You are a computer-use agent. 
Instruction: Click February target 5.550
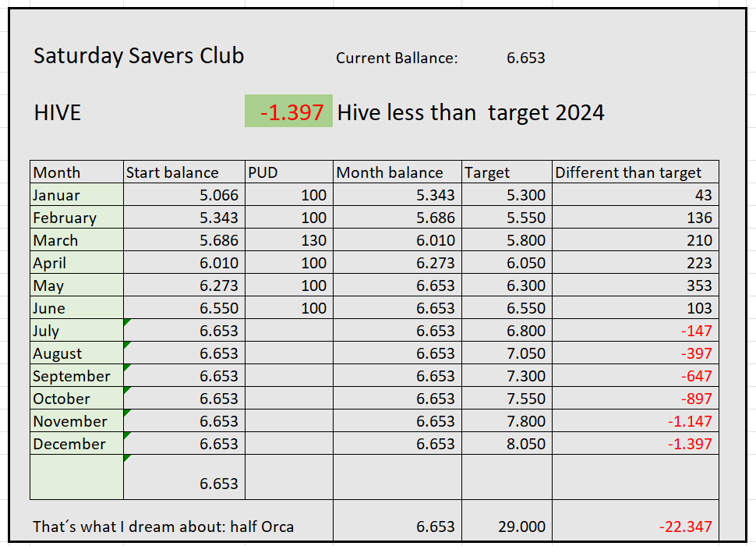[507, 218]
